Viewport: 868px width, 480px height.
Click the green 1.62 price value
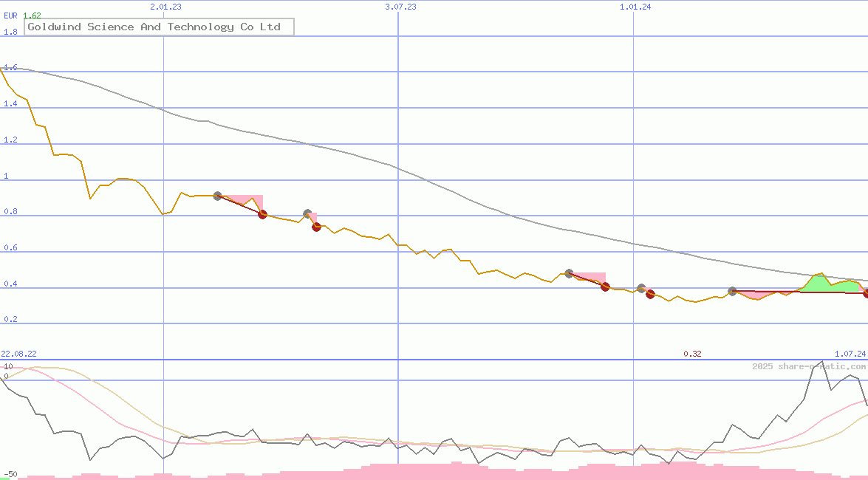pos(32,16)
